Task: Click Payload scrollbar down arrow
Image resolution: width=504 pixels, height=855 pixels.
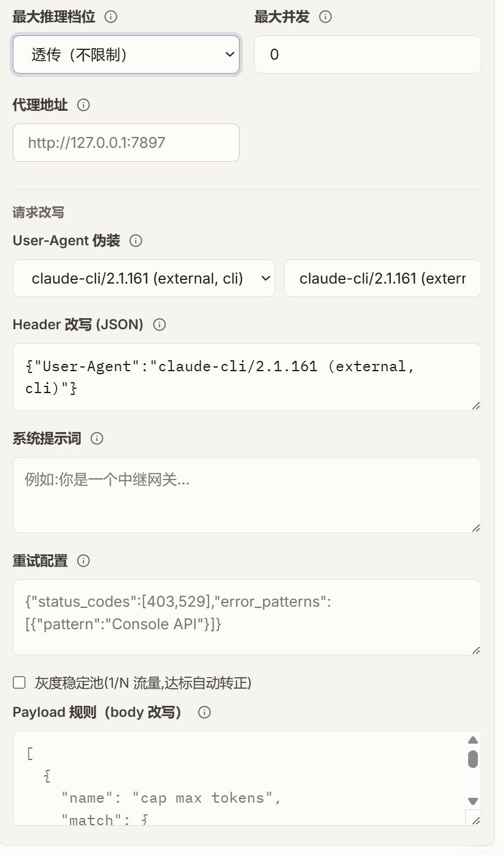Action: click(473, 801)
